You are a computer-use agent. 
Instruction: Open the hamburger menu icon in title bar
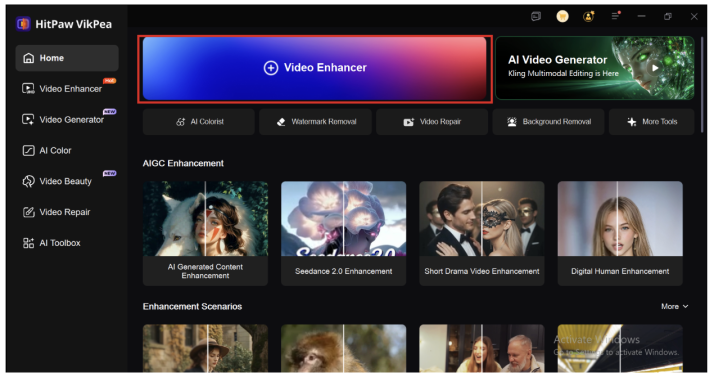pyautogui.click(x=615, y=16)
